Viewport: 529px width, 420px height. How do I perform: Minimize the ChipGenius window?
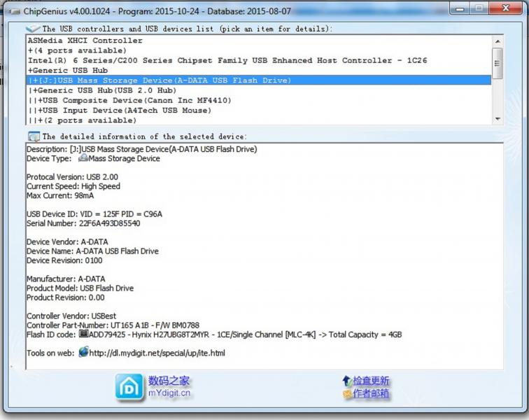tap(460, 8)
